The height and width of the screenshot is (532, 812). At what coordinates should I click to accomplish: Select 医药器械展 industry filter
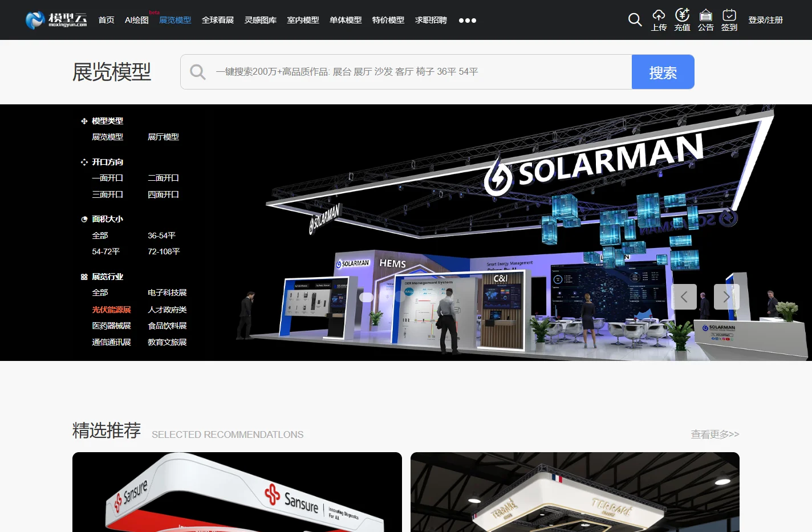[x=112, y=326]
